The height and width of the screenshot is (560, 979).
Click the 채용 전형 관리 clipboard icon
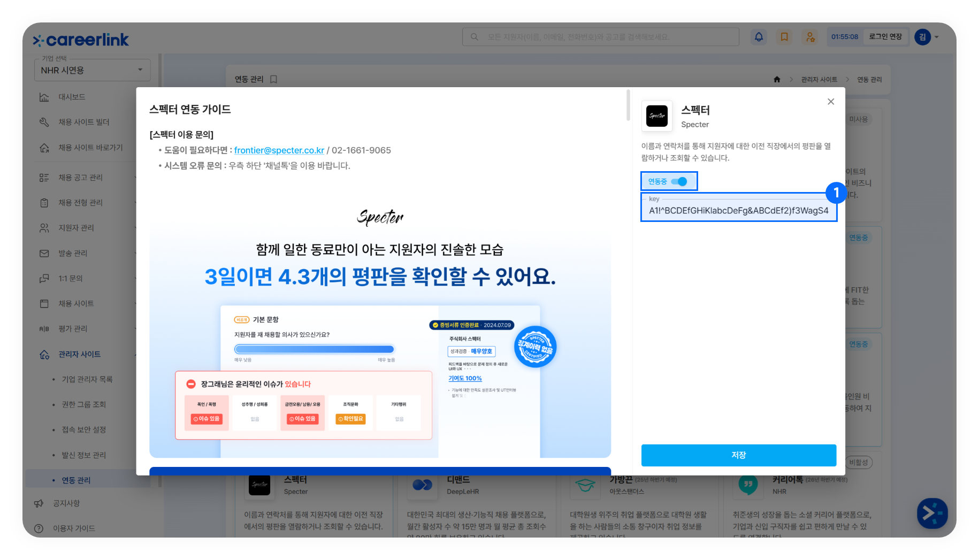(x=44, y=203)
